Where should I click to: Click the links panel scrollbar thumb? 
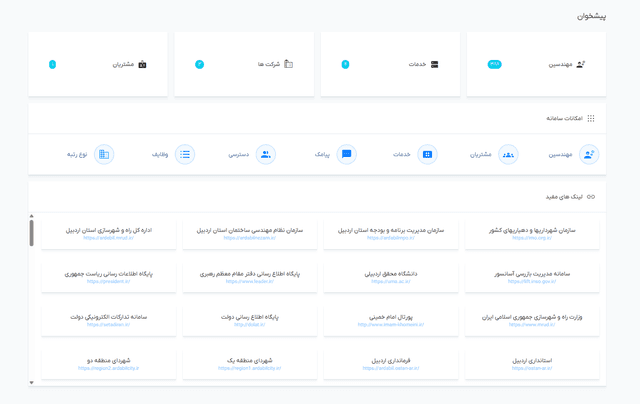pyautogui.click(x=31, y=233)
